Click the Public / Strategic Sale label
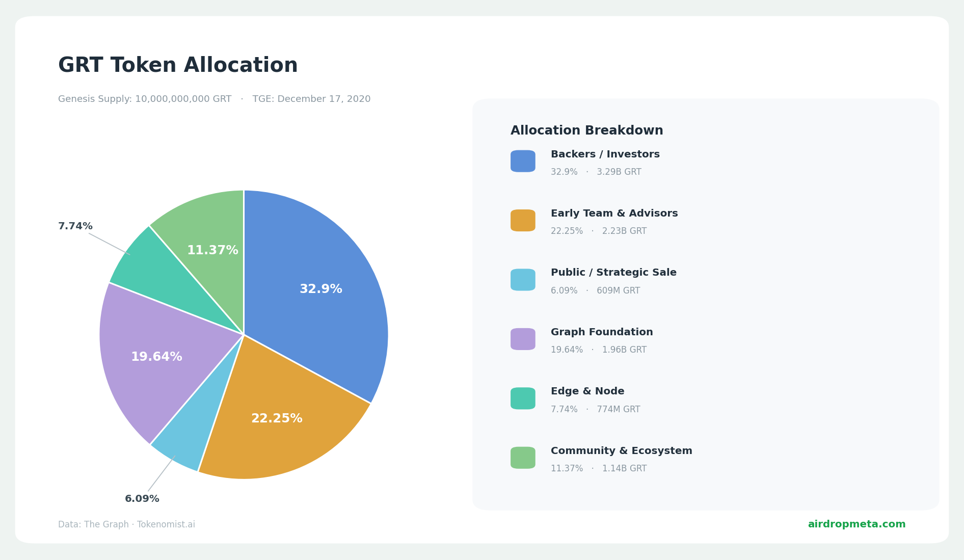This screenshot has height=560, width=964. tap(613, 273)
